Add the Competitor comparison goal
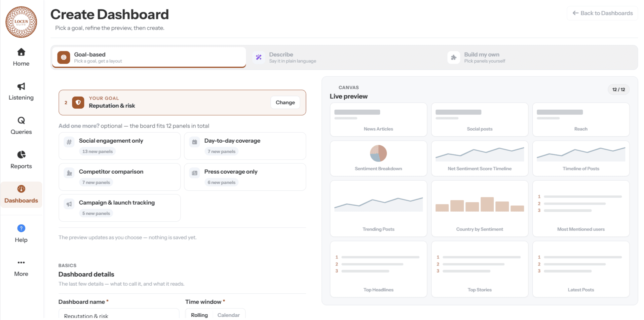This screenshot has width=644, height=320. point(119,177)
